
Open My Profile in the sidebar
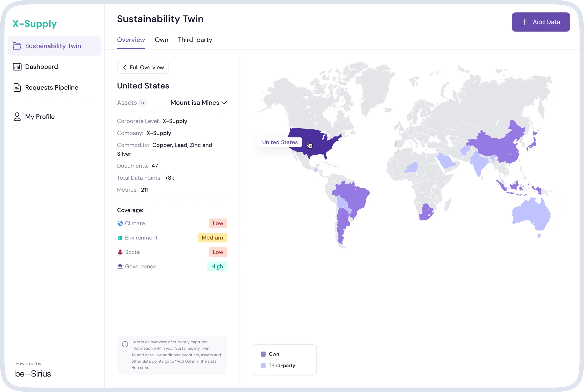coord(54,117)
